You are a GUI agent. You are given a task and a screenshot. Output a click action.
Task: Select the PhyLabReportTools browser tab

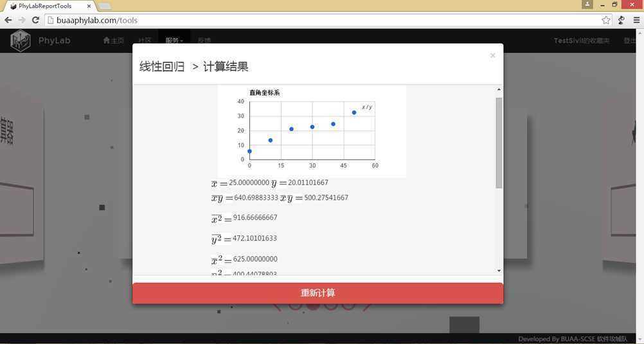click(x=49, y=6)
